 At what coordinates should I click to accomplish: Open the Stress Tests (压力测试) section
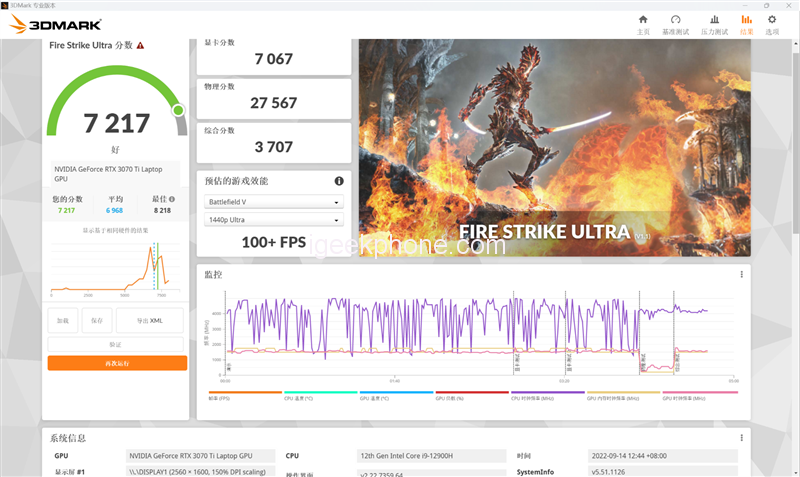pos(714,24)
